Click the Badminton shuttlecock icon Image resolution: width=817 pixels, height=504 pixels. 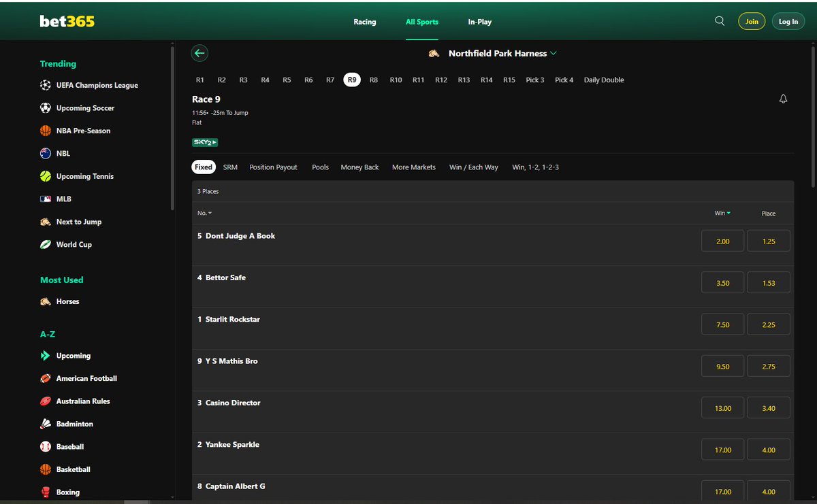pos(46,424)
